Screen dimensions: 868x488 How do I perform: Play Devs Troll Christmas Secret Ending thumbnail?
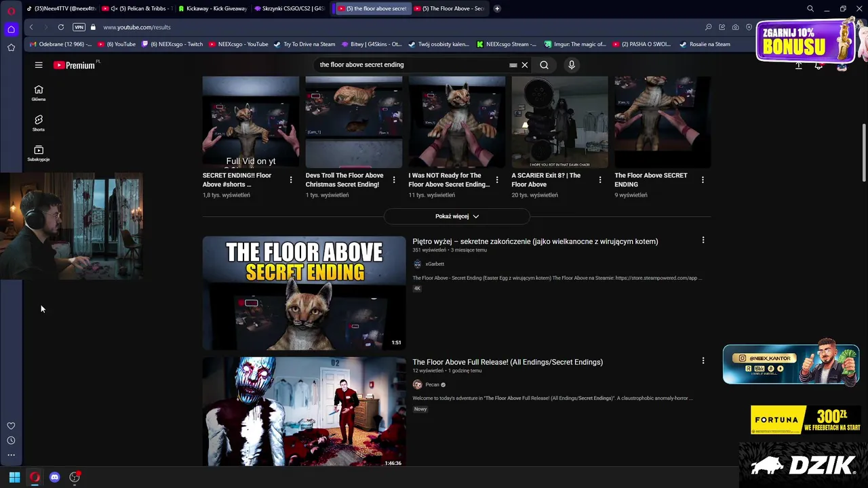[354, 122]
